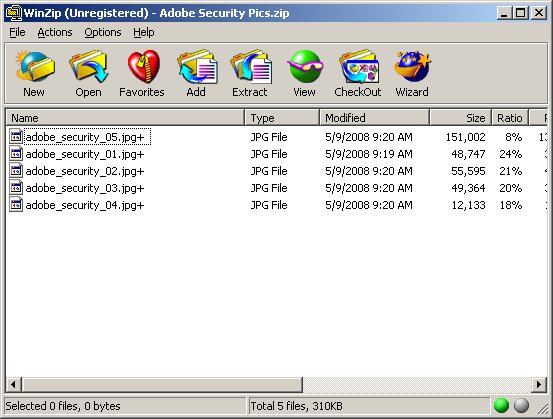Sort by the Size column header
Screen dimensions: 553x419
(461, 117)
